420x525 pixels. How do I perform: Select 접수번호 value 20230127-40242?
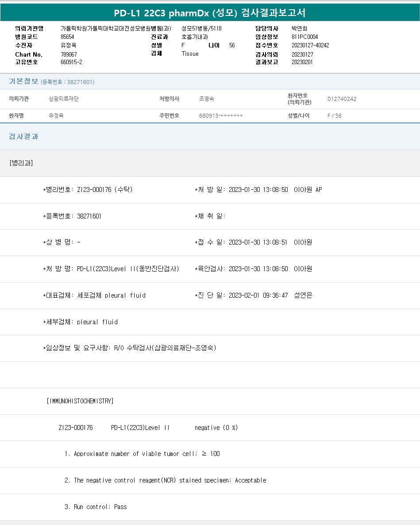point(310,45)
